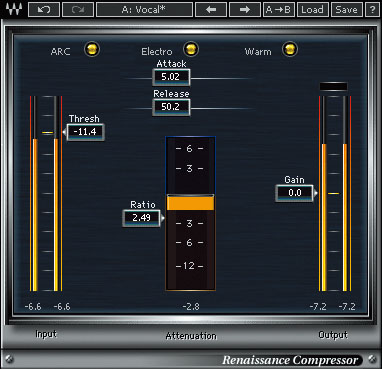Select the Ratio value box 2.49
This screenshot has height=369, width=382.
(141, 218)
